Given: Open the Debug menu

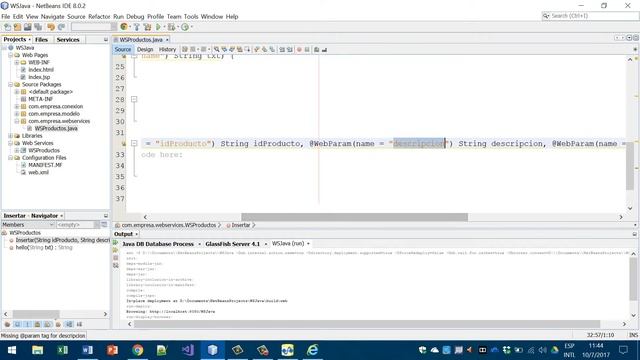Looking at the screenshot, I should click(135, 16).
